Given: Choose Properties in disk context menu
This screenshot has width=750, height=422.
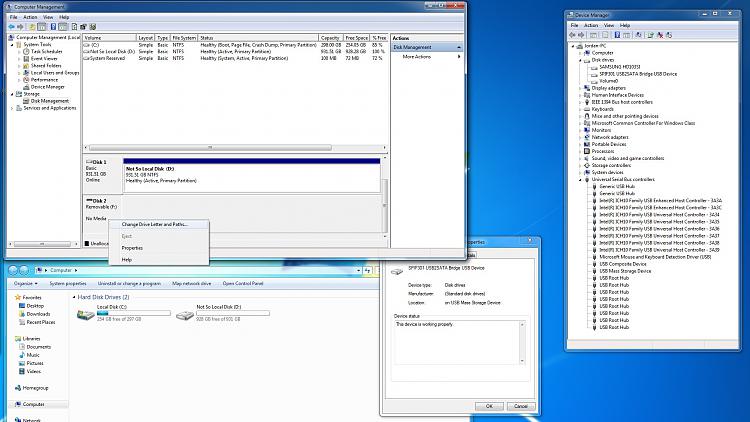Looking at the screenshot, I should [159, 248].
